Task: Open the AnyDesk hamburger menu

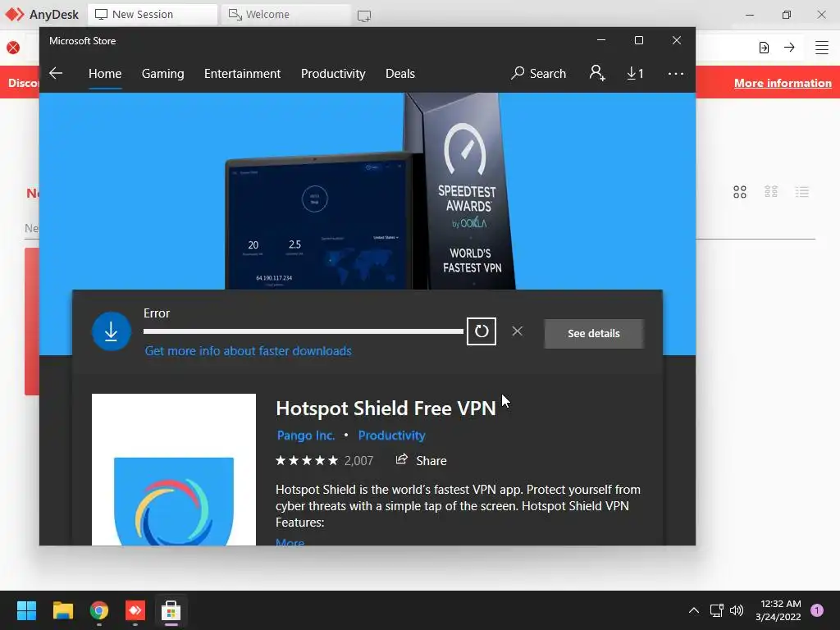Action: click(x=822, y=48)
